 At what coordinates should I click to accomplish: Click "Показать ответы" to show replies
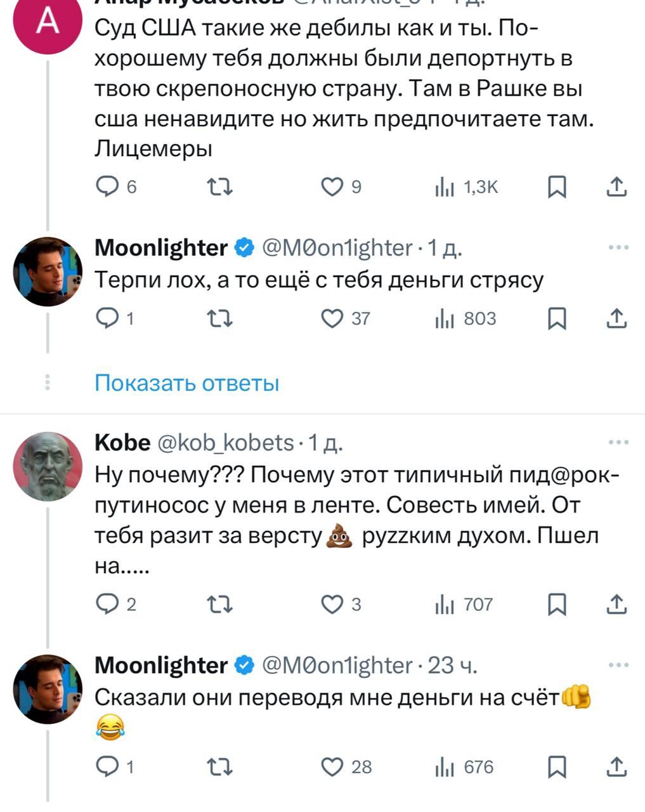pyautogui.click(x=186, y=383)
